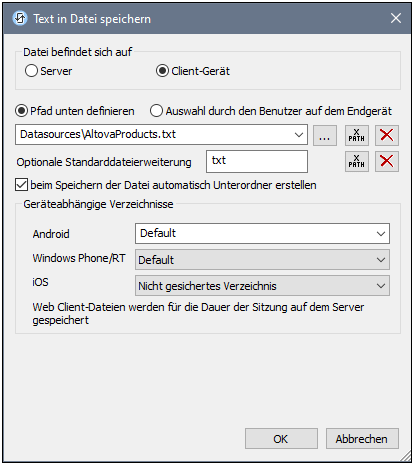Viewport: 414px width, 465px height.
Task: Close the Text in Datei speichern dialog
Action: coord(396,18)
